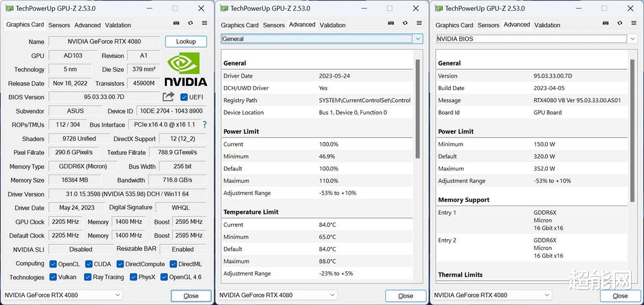Open the hamburger menu in right window

634,24
